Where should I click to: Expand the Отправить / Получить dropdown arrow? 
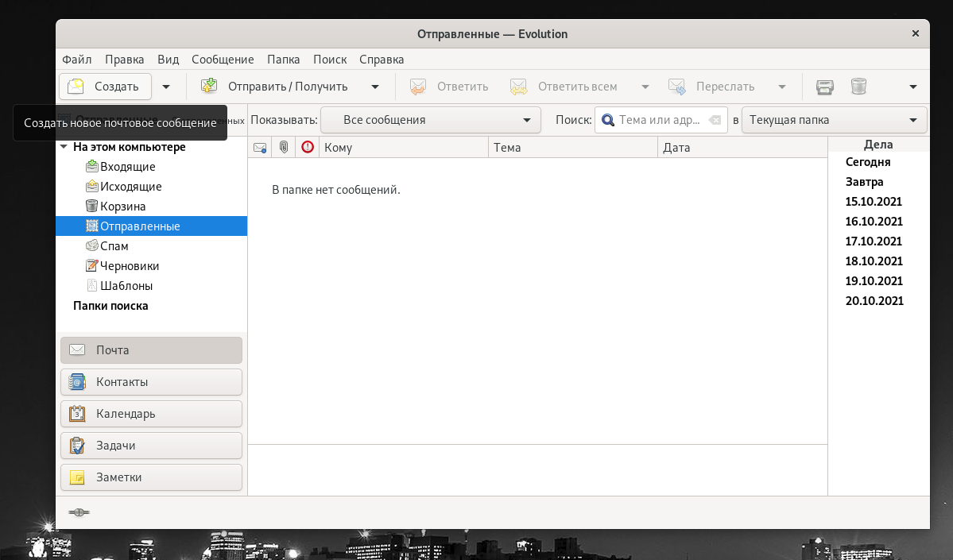point(375,87)
